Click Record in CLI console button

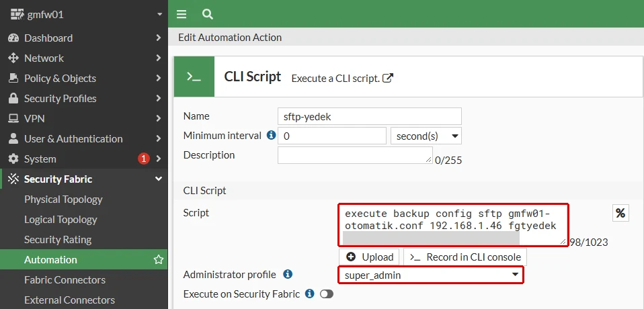click(x=465, y=257)
